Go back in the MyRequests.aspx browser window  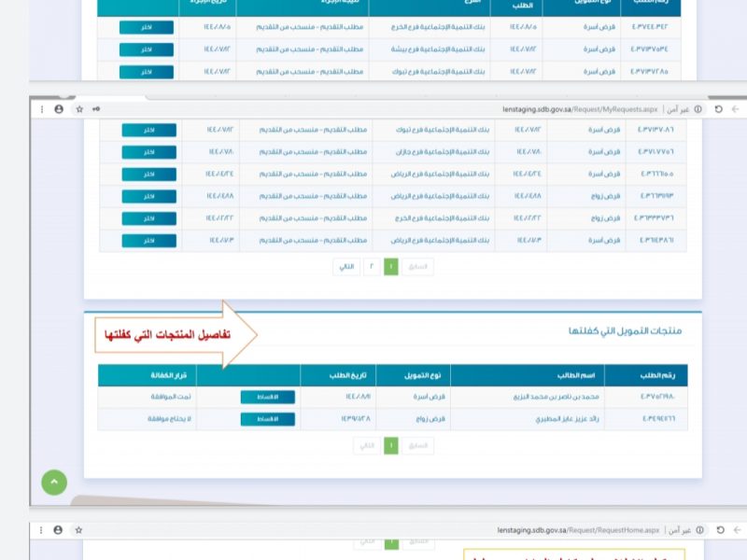(736, 109)
